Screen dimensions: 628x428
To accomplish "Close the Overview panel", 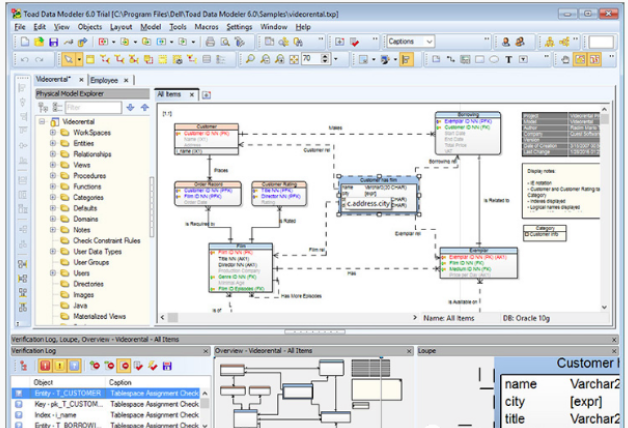I will [409, 351].
